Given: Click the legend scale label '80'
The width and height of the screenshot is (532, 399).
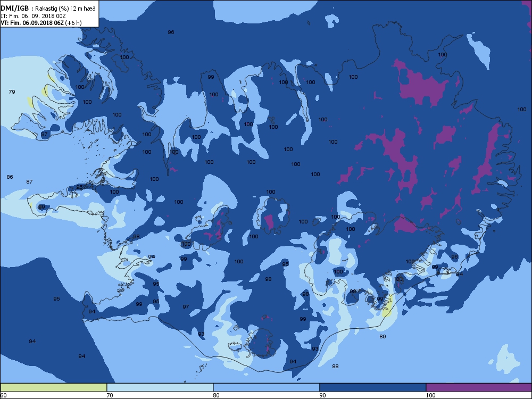Looking at the screenshot, I should 216,395.
